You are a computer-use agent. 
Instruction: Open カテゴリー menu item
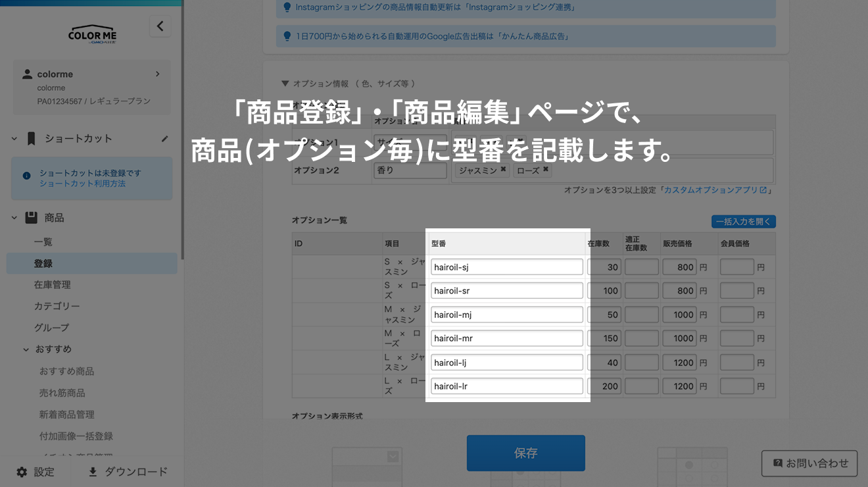[57, 306]
